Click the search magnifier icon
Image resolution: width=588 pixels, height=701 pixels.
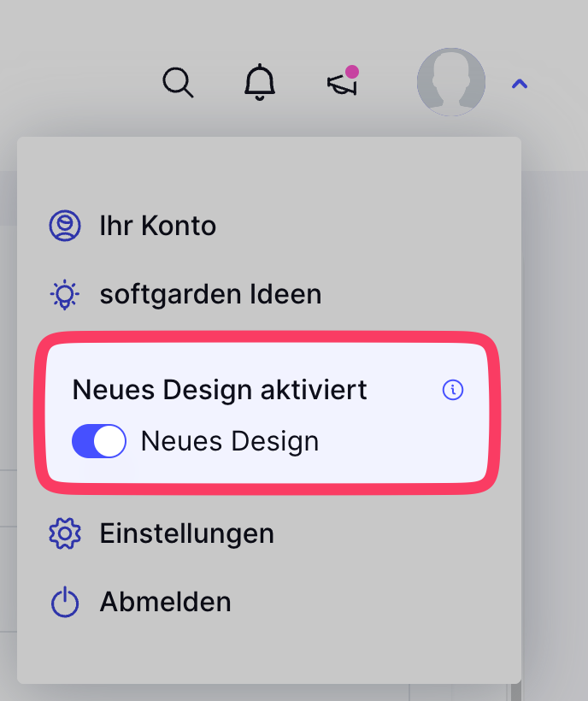pos(178,83)
